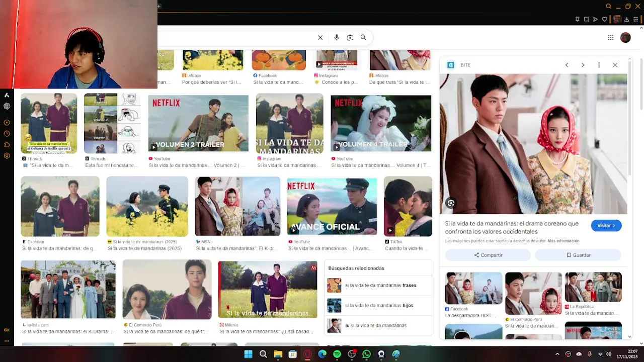
Task: Open the Google apps grid
Action: tap(610, 38)
